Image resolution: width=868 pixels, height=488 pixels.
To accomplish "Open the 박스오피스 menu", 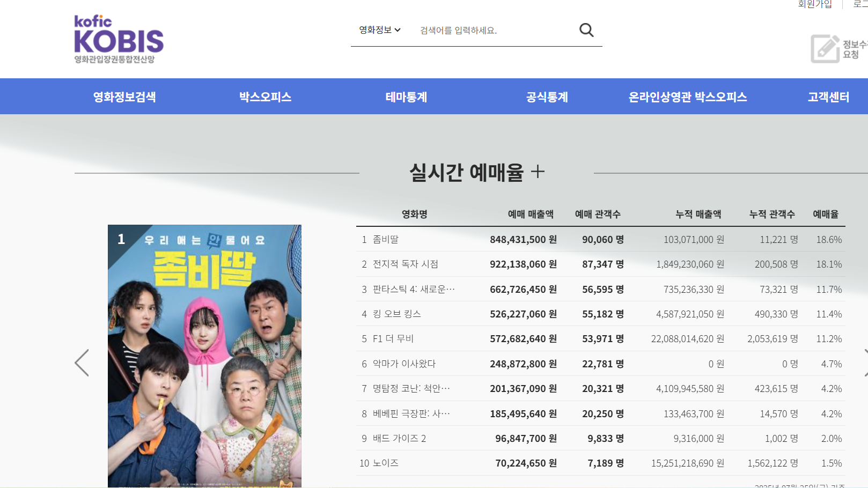I will pos(265,97).
